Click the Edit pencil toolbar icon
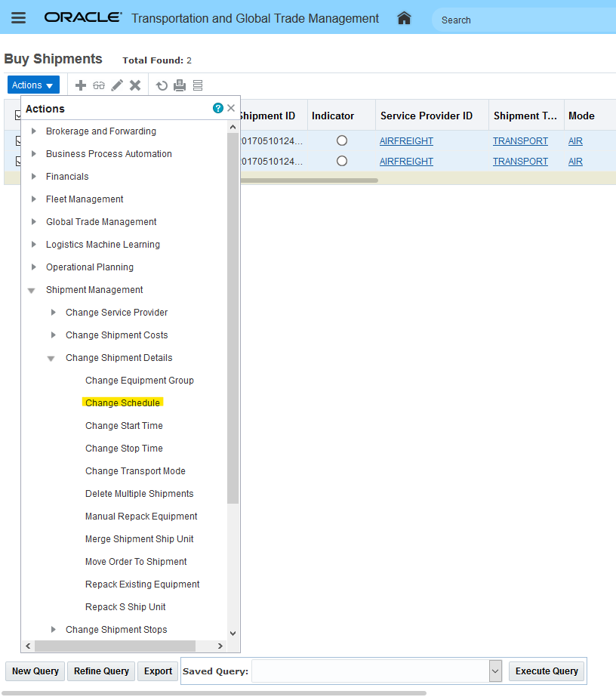 (117, 85)
